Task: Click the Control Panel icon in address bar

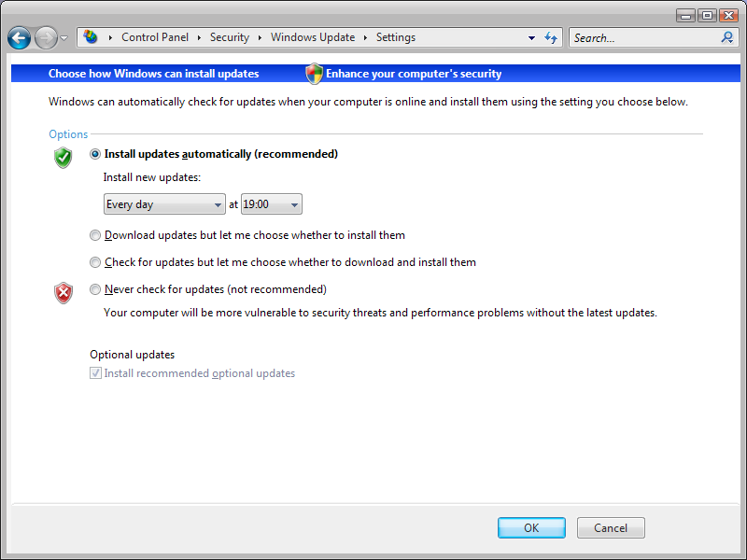Action: pos(91,36)
